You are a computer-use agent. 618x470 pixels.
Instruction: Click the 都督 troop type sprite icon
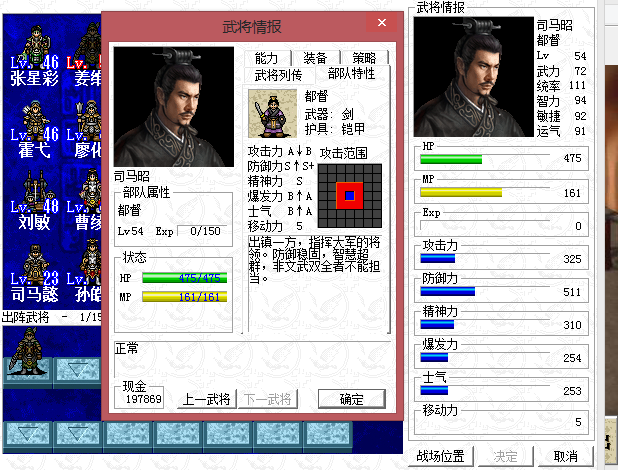(x=272, y=114)
